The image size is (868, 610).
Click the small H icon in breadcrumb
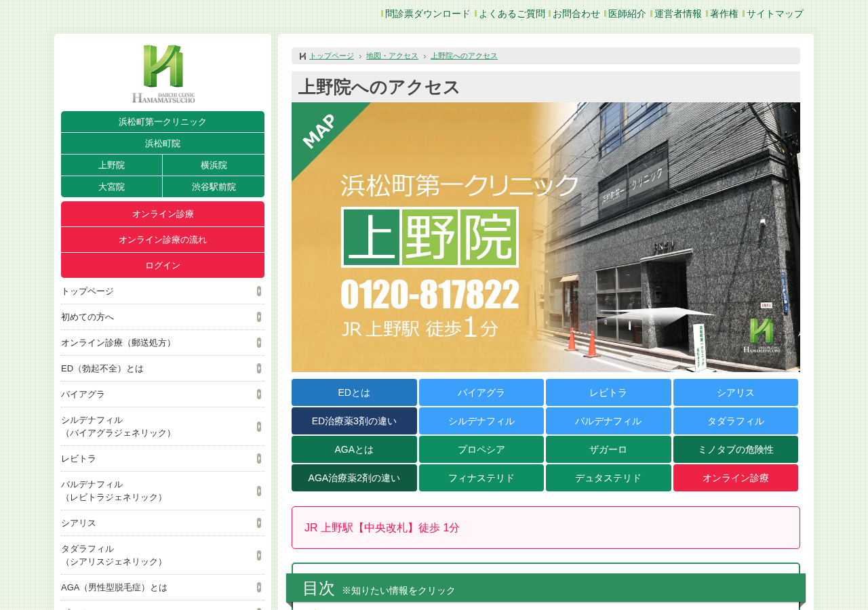click(x=302, y=56)
